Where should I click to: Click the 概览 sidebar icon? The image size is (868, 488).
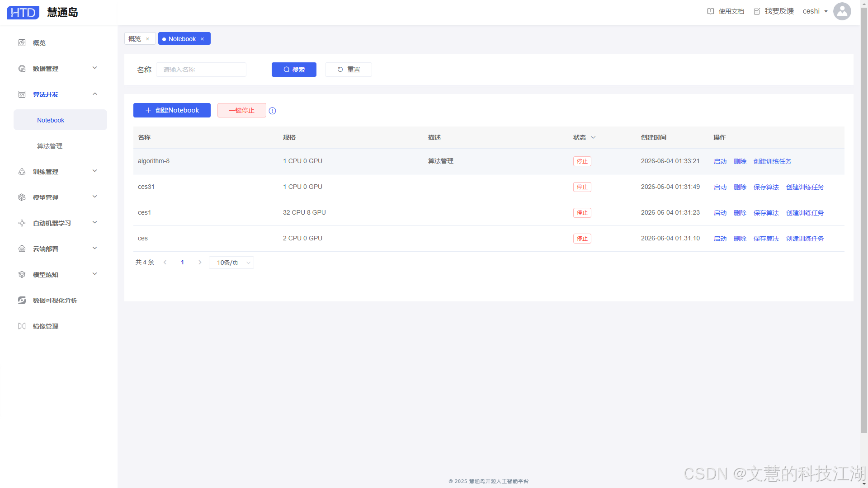(x=22, y=43)
